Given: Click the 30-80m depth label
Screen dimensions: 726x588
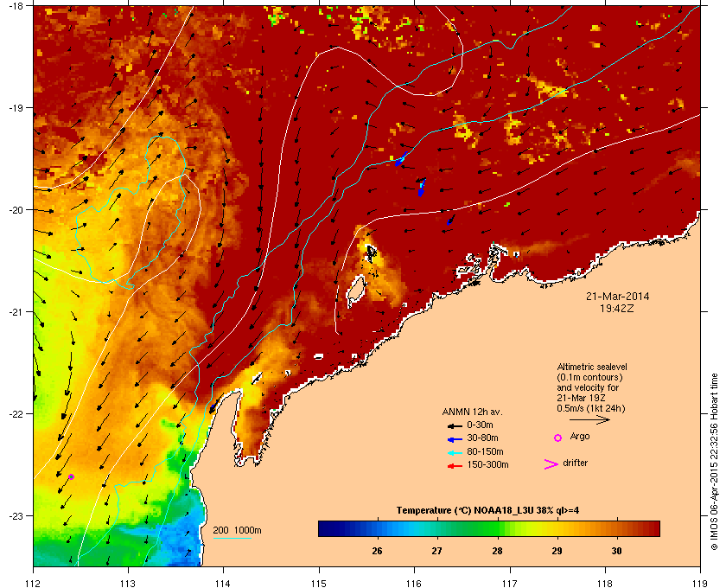Looking at the screenshot, I should click(482, 438).
